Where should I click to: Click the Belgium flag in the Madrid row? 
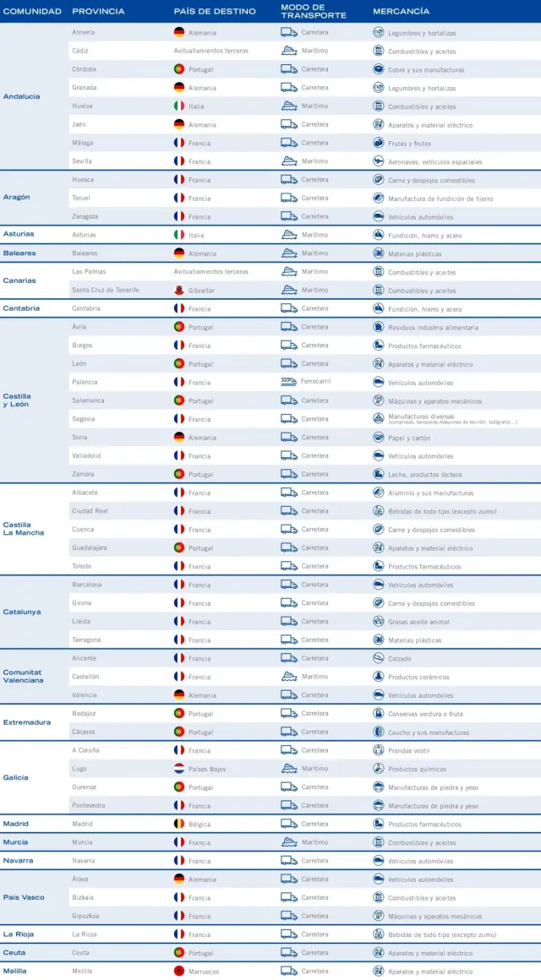point(178,824)
